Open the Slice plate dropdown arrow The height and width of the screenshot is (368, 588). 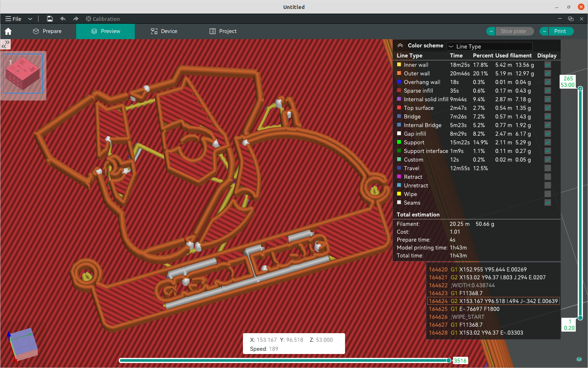point(491,31)
